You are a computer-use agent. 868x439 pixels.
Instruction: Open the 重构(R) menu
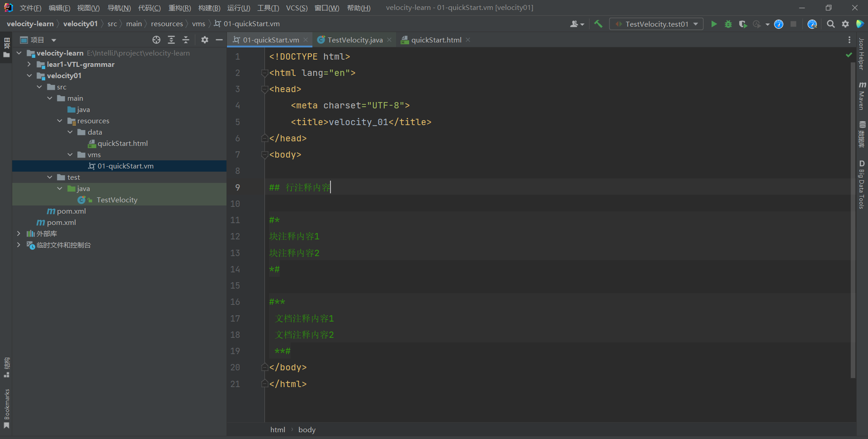click(179, 8)
